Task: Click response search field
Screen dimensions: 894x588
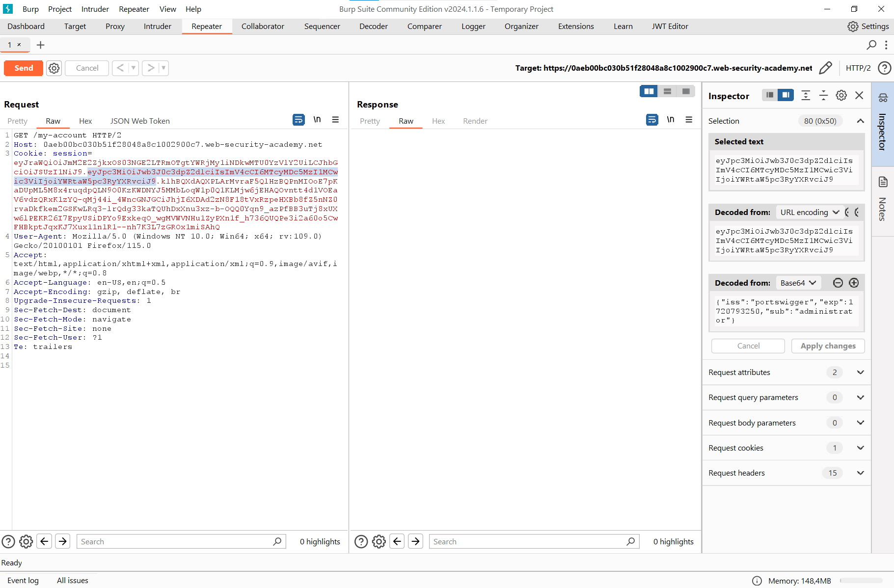Action: 534,541
